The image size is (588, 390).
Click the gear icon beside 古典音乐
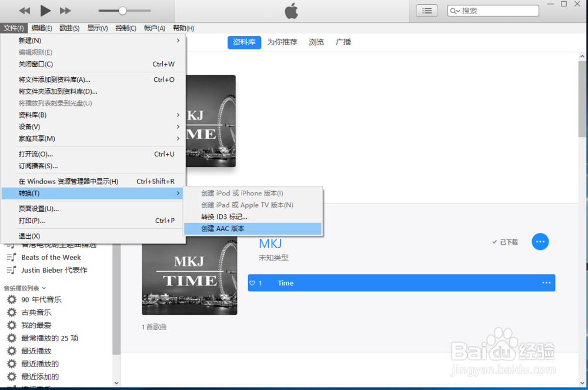click(x=12, y=312)
